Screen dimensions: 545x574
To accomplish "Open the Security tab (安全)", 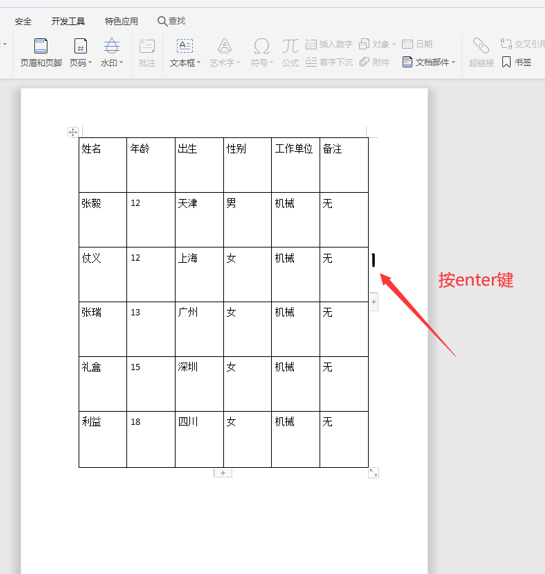I will tap(23, 22).
